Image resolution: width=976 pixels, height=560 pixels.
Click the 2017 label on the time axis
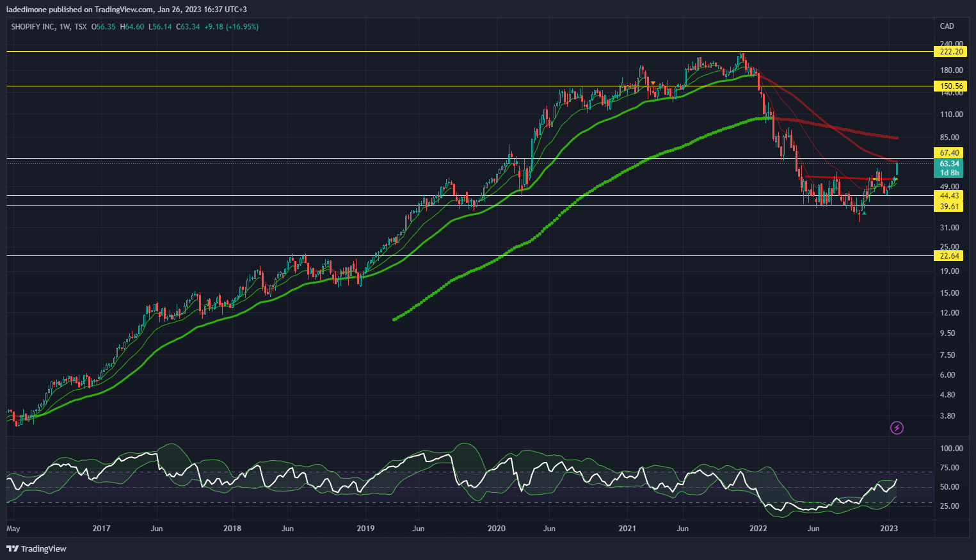point(101,529)
